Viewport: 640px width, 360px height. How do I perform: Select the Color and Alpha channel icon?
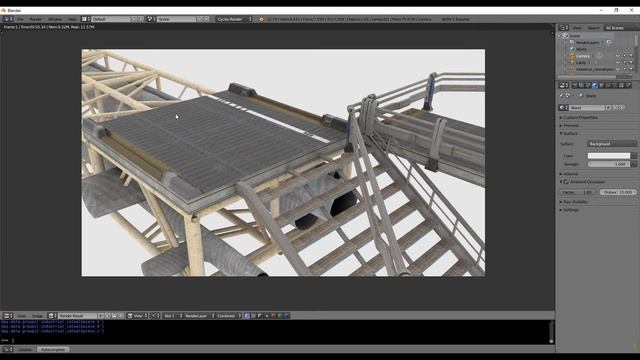point(247,316)
